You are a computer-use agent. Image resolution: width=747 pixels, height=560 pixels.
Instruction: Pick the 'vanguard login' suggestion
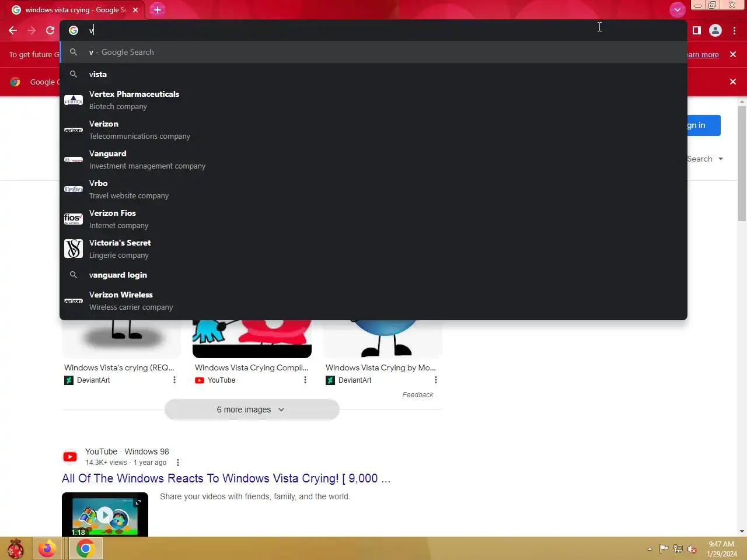point(373,275)
